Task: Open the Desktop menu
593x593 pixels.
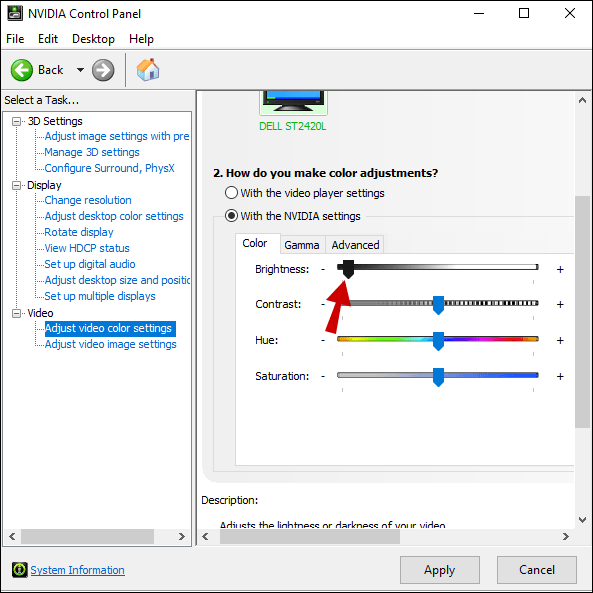Action: [x=93, y=39]
